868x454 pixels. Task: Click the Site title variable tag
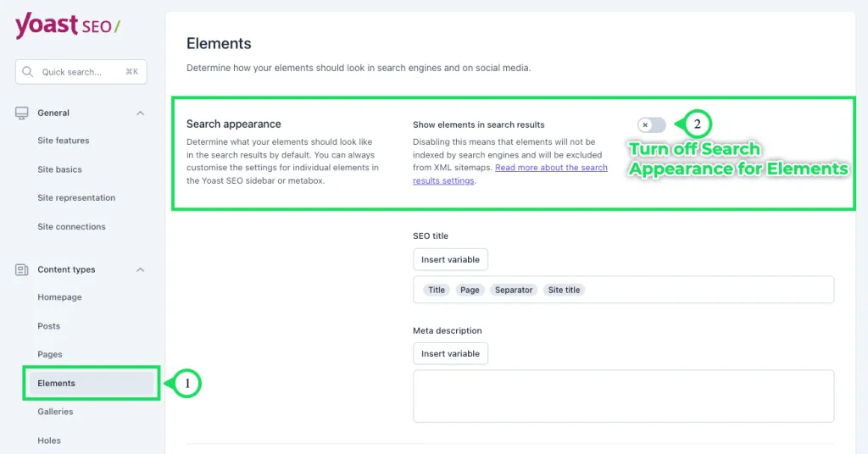tap(564, 290)
